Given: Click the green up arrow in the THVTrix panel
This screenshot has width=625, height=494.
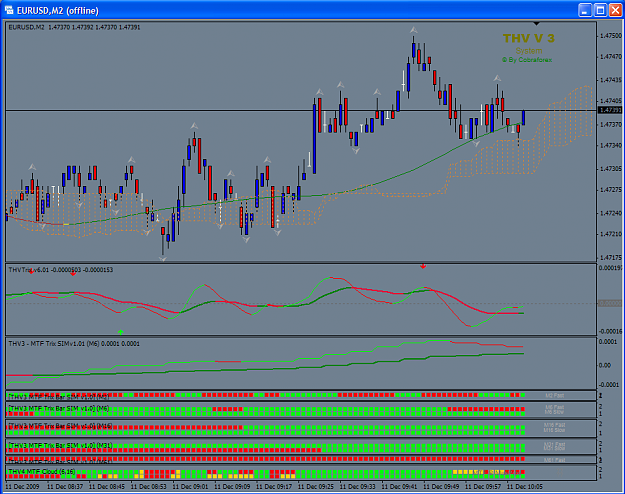Looking at the screenshot, I should pos(120,332).
